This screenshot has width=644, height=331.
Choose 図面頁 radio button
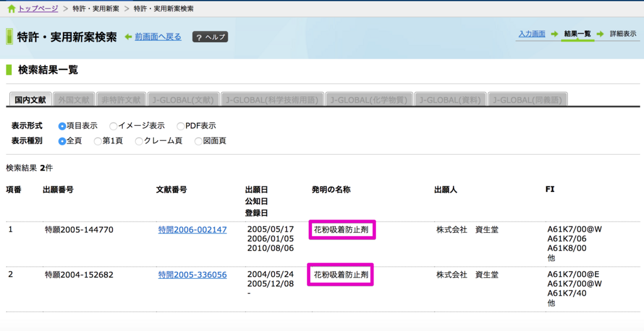pos(198,141)
